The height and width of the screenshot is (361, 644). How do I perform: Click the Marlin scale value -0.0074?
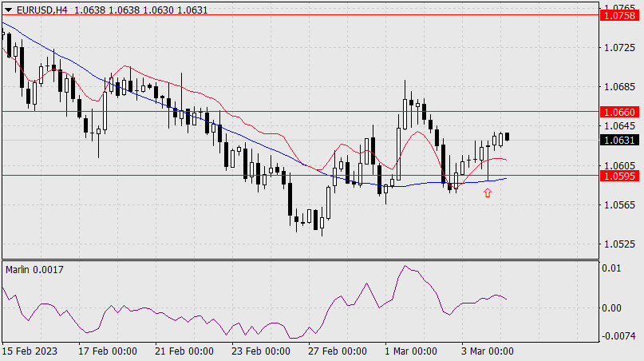(618, 336)
